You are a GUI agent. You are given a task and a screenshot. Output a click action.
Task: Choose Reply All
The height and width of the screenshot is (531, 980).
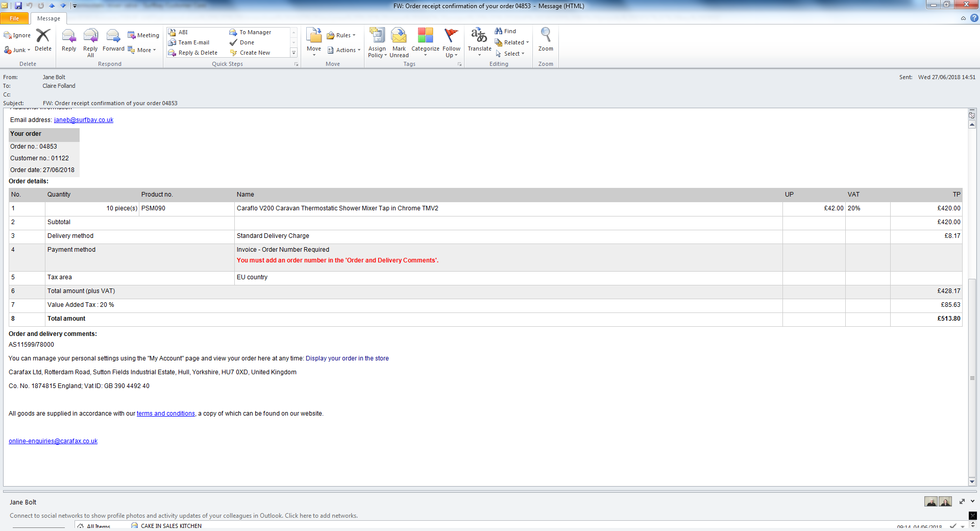[x=90, y=43]
